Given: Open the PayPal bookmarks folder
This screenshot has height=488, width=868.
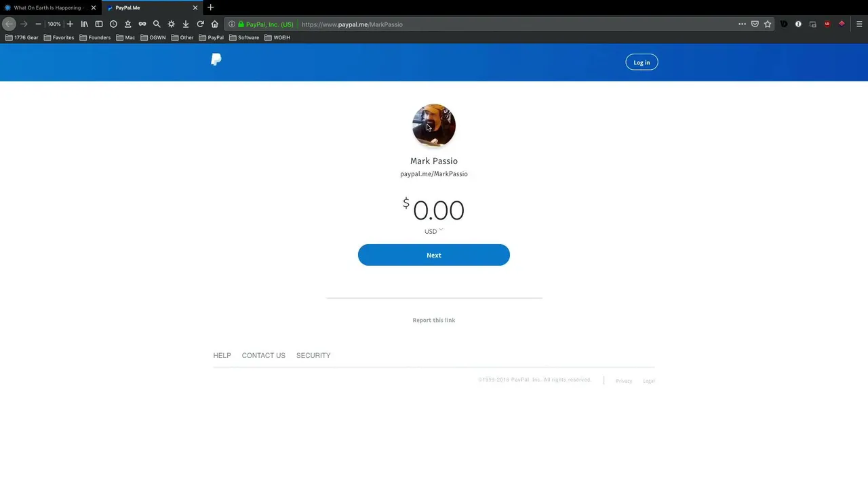Looking at the screenshot, I should point(212,37).
